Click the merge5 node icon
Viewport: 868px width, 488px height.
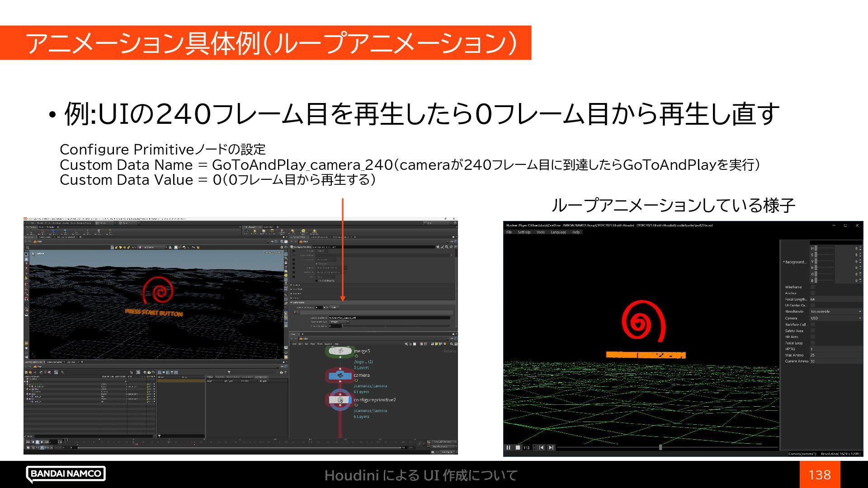point(340,351)
